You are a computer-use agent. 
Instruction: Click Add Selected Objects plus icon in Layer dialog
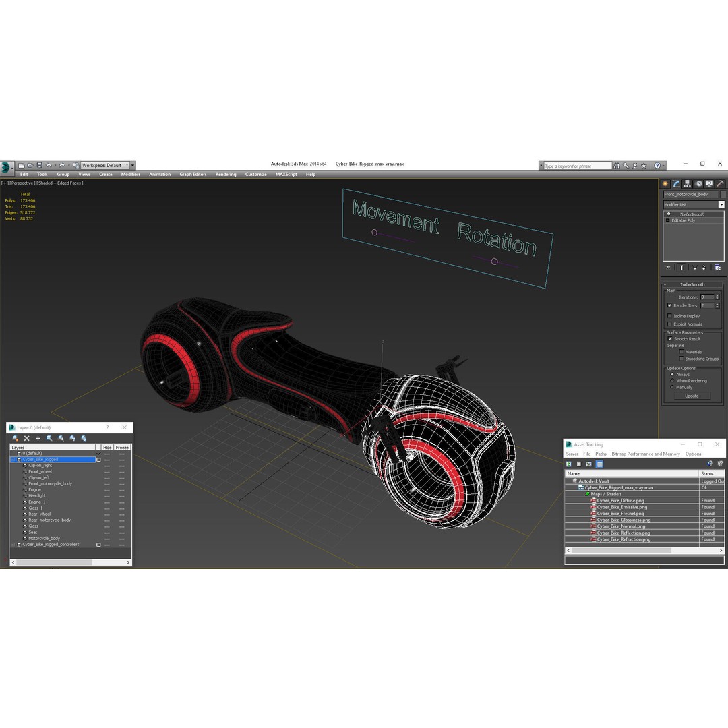click(38, 438)
